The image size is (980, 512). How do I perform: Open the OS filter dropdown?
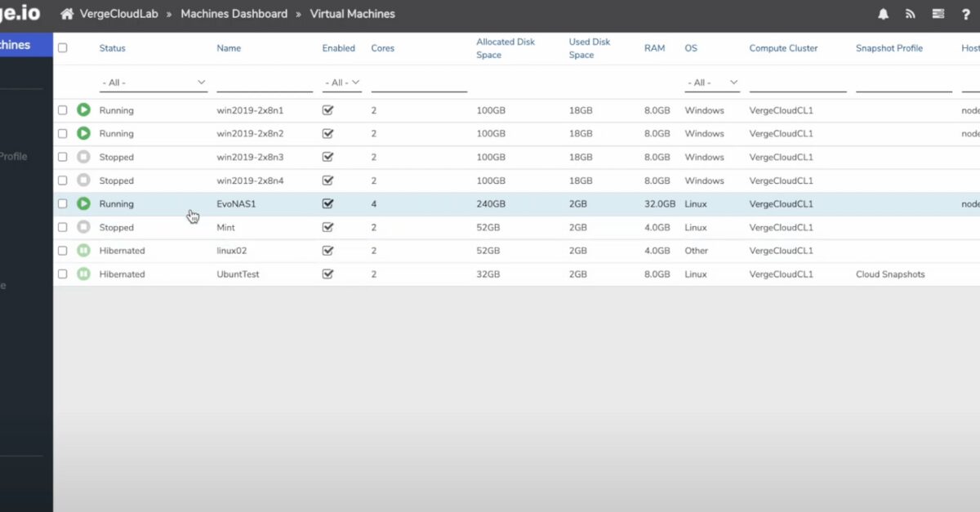pos(711,82)
